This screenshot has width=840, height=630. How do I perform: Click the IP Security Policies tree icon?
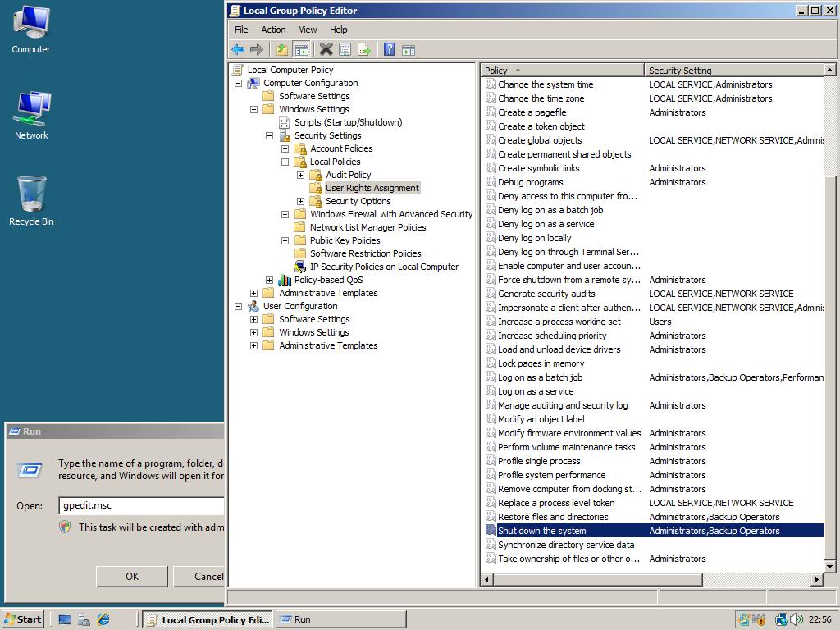point(300,267)
